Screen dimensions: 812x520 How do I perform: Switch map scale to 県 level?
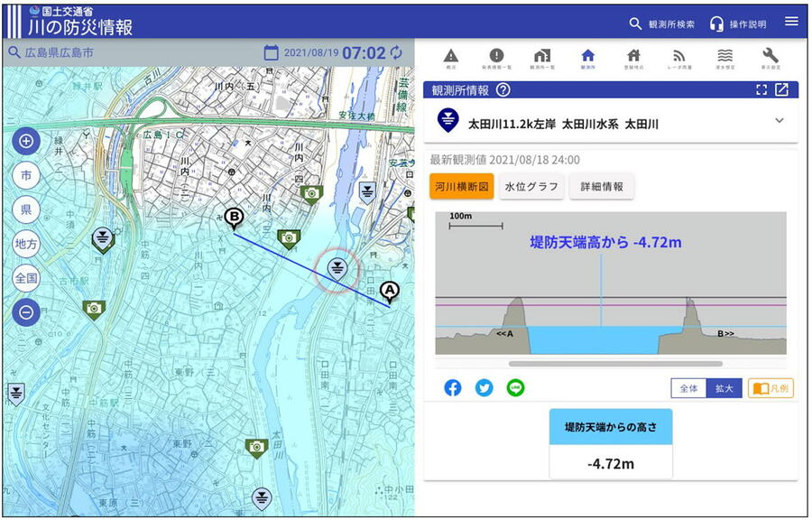26,209
